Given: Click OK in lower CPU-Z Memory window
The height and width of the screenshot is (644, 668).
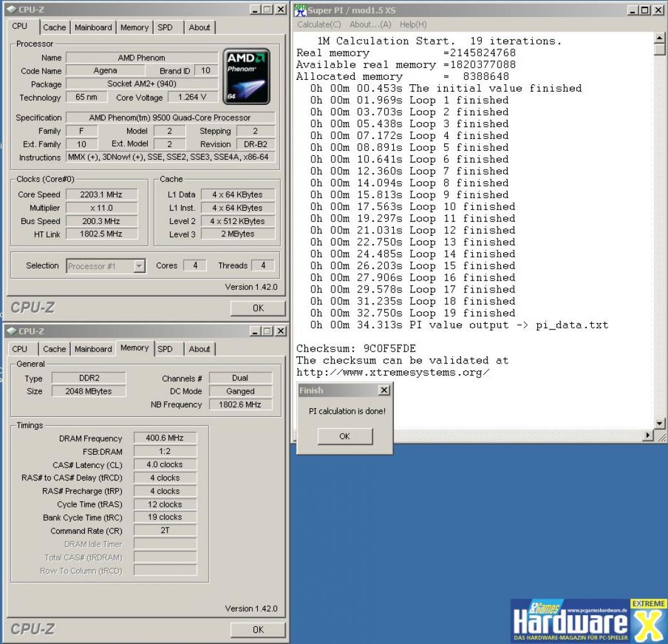Looking at the screenshot, I should [258, 630].
